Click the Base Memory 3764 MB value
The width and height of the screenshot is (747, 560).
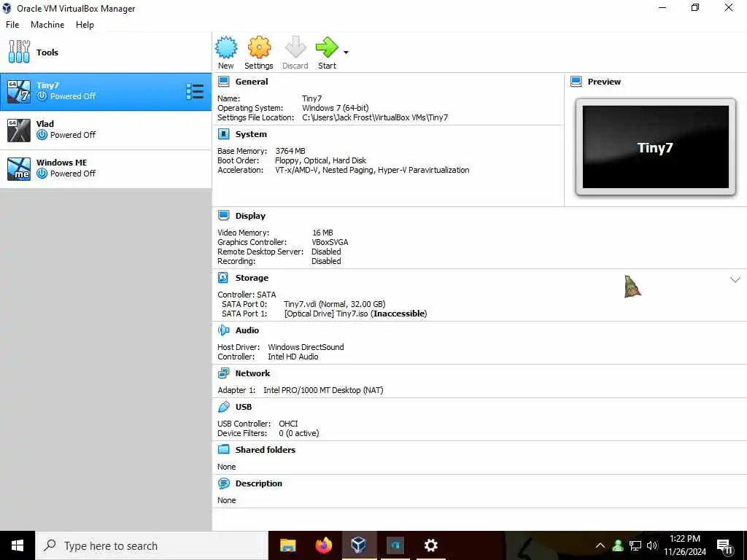[x=290, y=151]
